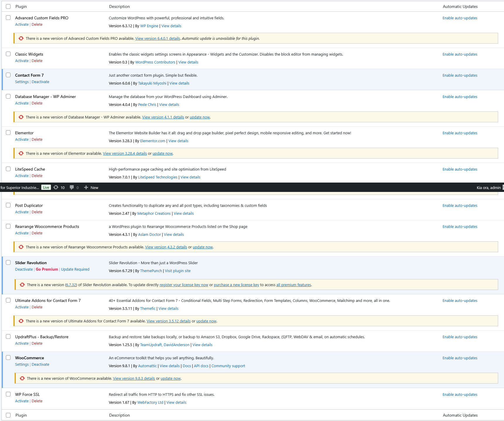Activate the WP Force SSL plugin

22,401
